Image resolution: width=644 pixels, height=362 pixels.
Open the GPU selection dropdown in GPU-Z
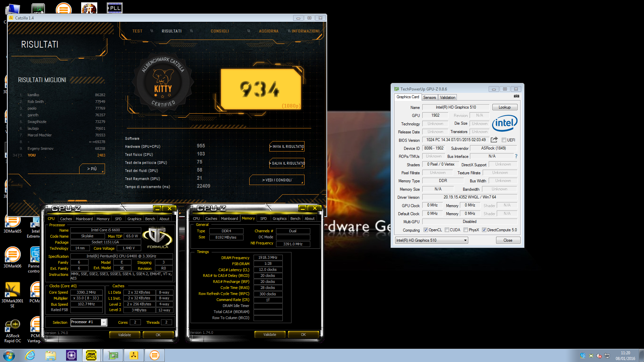[431, 240]
